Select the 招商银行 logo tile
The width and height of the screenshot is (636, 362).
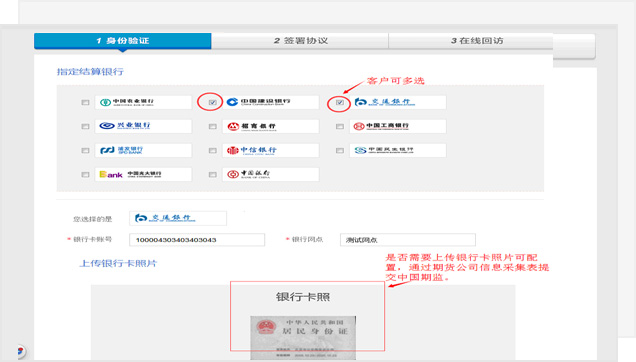[x=271, y=126]
